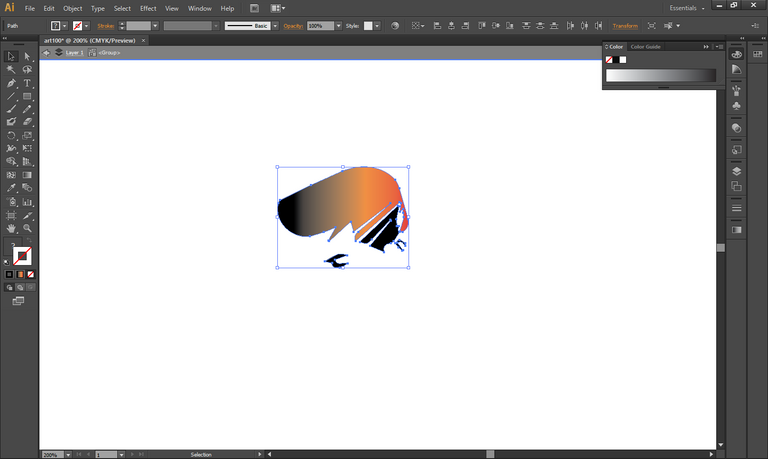Viewport: 768px width, 459px height.
Task: Select the Direct Selection tool
Action: pyautogui.click(x=27, y=56)
